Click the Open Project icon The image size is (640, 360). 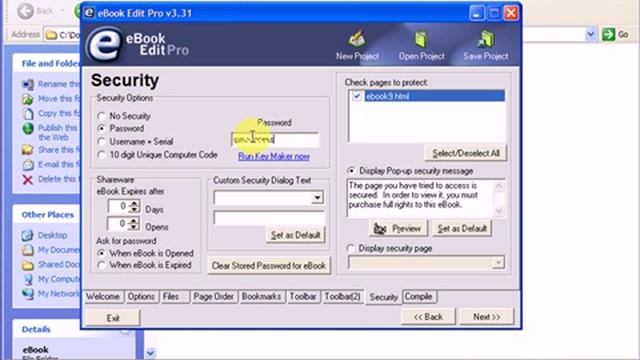421,40
